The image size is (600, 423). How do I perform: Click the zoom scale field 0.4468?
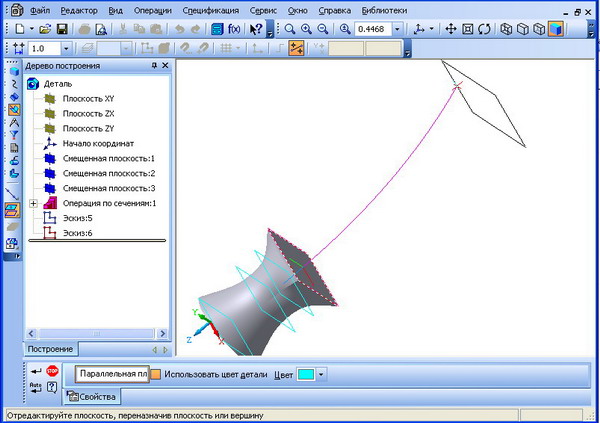pyautogui.click(x=373, y=29)
